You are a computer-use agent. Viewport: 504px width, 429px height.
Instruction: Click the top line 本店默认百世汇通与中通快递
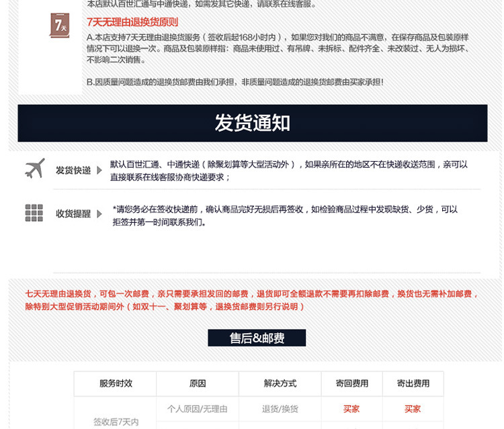point(202,4)
